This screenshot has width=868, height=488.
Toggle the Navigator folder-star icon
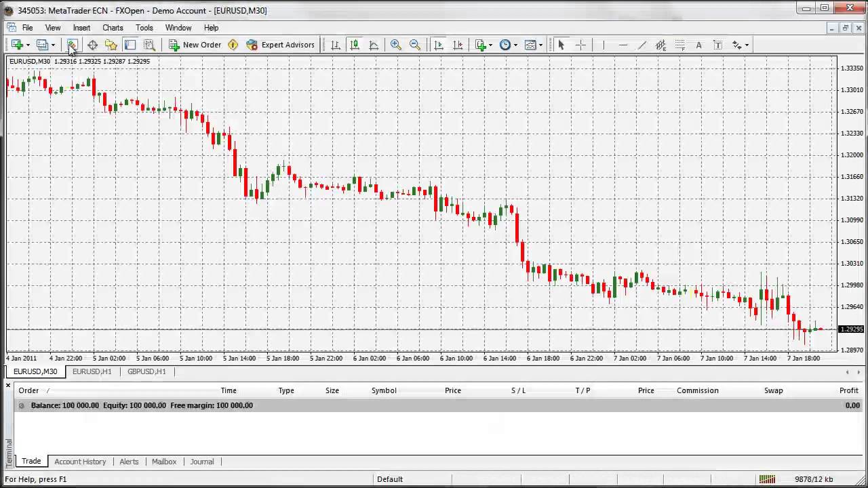click(111, 45)
